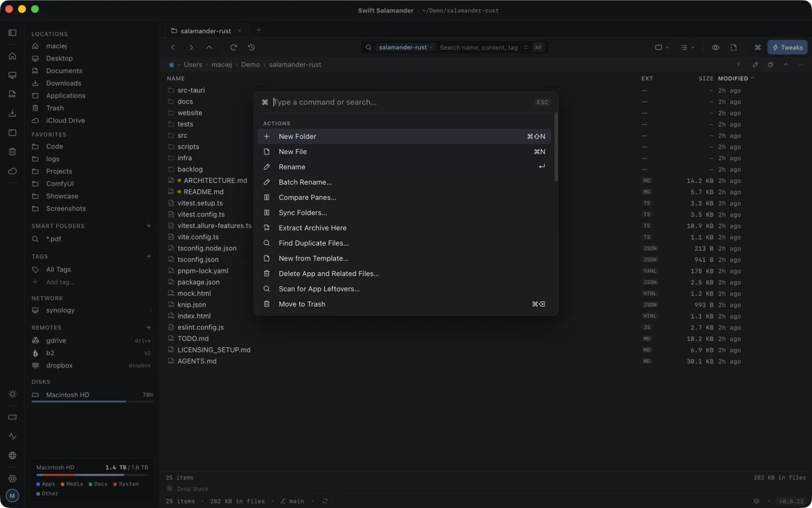Toggle hidden files eye icon
The height and width of the screenshot is (508, 812).
(x=716, y=48)
